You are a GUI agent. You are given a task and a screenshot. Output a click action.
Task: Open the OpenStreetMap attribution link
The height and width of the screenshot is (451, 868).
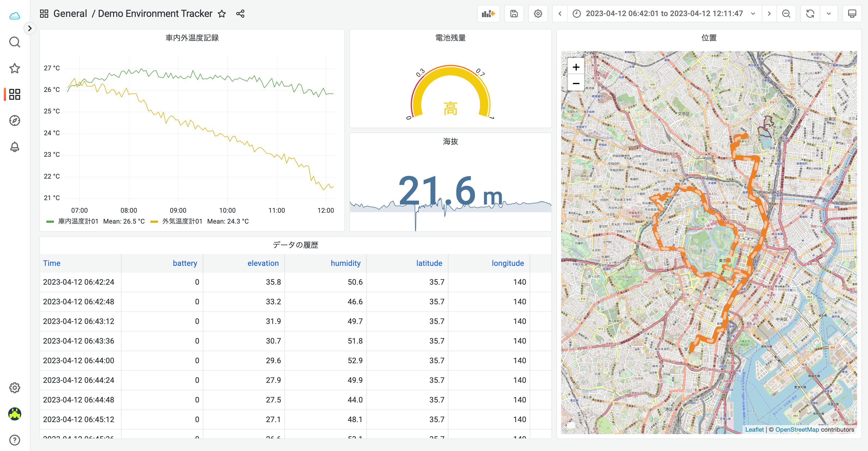pyautogui.click(x=797, y=429)
